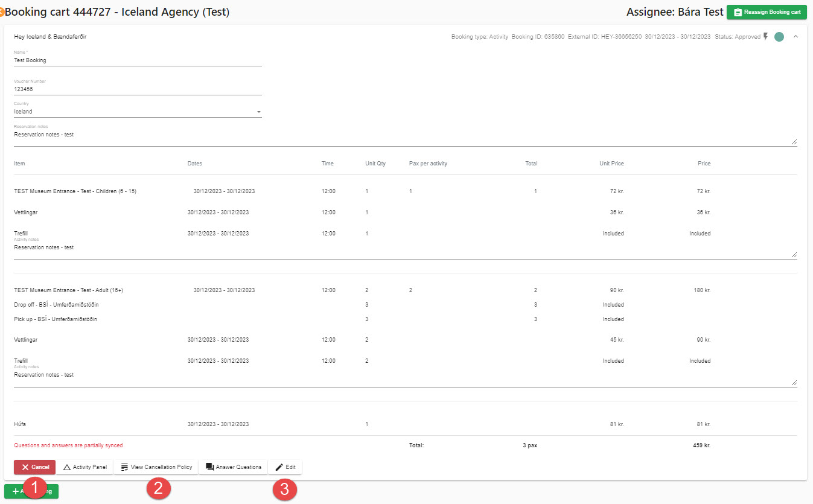Click the Húfa row date range
813x504 pixels.
(218, 424)
